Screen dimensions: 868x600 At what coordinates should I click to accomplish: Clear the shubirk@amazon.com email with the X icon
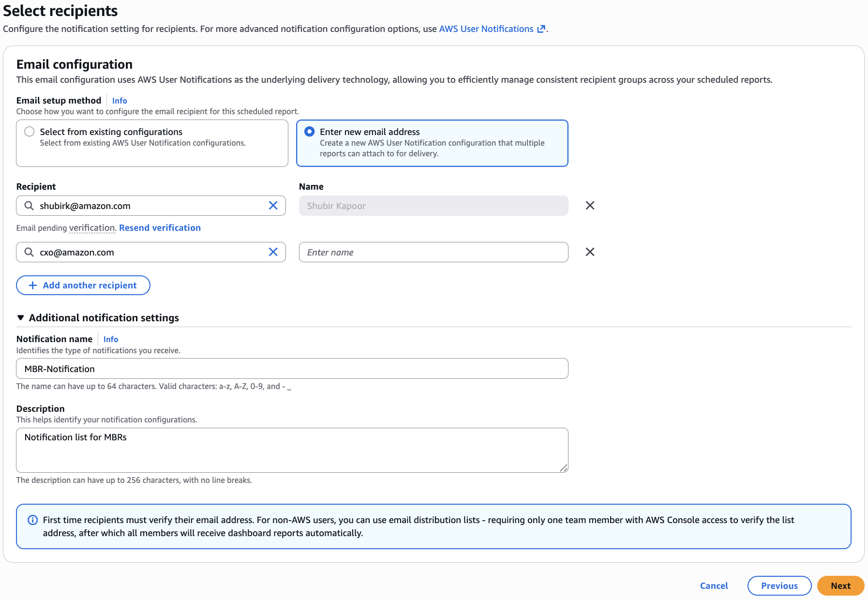272,206
